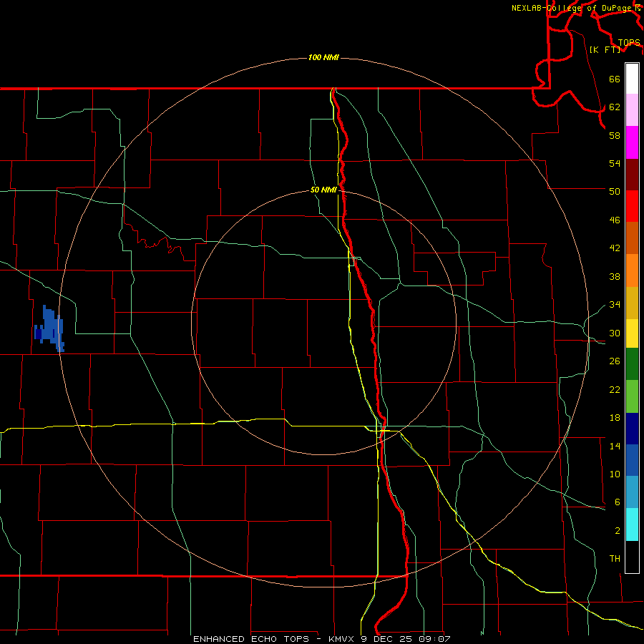Click the legend value '66'
644x644 pixels.
[615, 79]
